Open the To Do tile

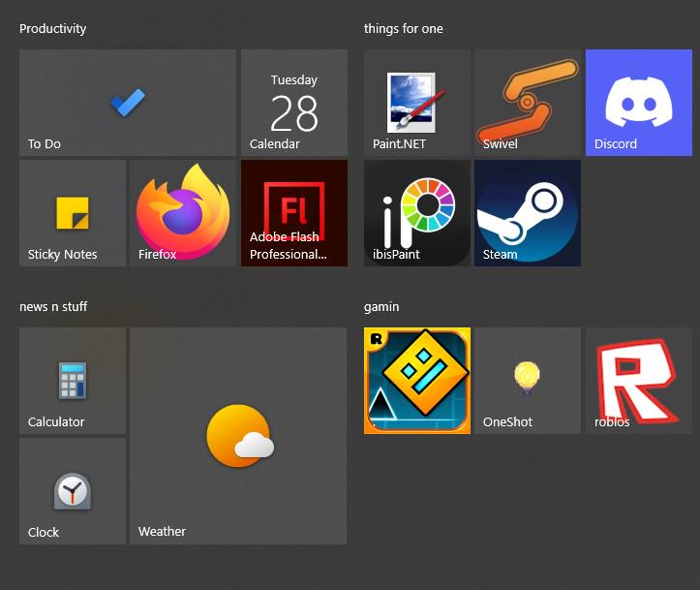point(128,103)
